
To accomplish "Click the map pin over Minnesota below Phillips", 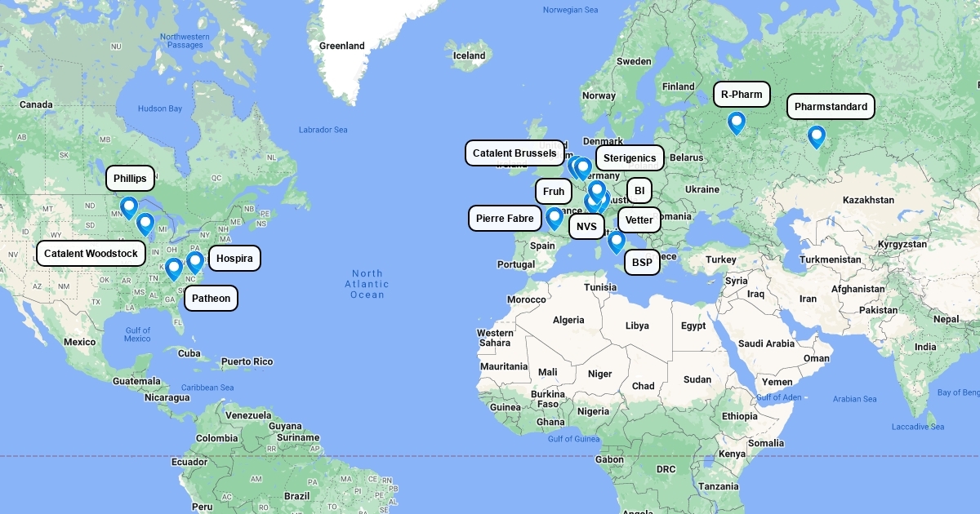I will 128,207.
